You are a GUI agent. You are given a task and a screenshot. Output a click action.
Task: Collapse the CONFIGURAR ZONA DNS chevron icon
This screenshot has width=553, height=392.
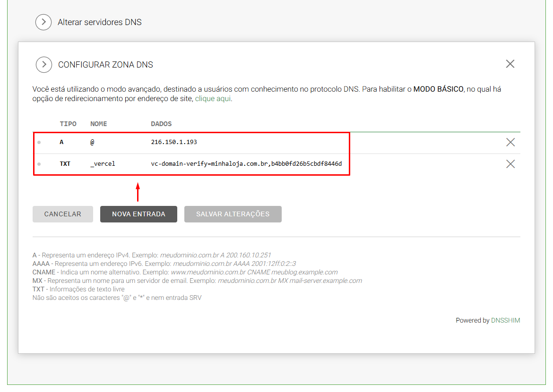click(44, 65)
